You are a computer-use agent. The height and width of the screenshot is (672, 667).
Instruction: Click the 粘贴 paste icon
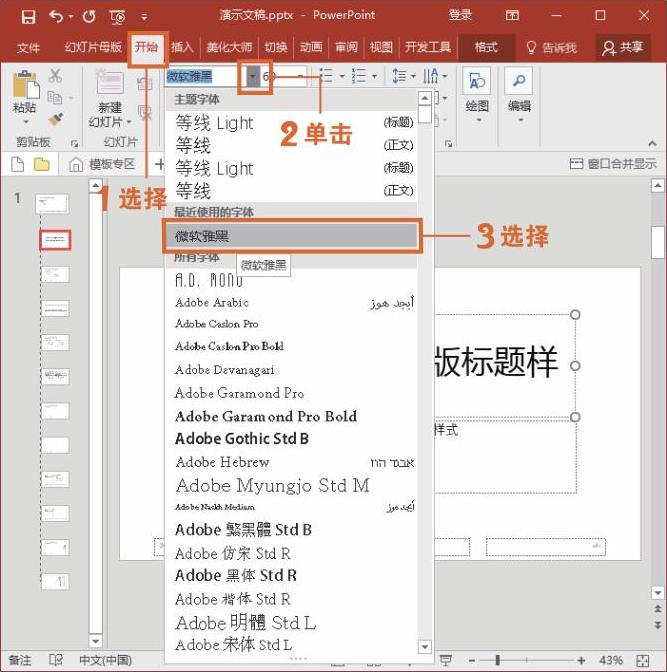tap(25, 86)
